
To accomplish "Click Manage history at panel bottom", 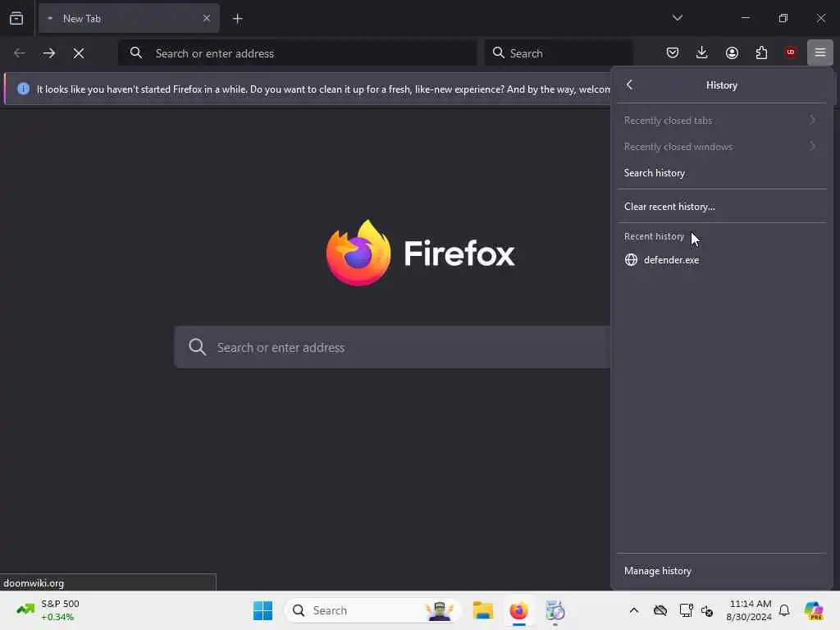I will coord(722,571).
